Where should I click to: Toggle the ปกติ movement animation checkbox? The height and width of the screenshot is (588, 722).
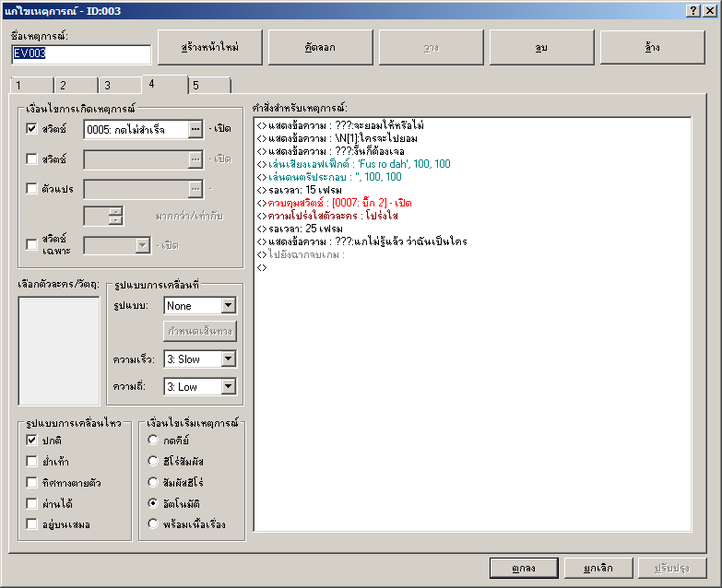(31, 440)
